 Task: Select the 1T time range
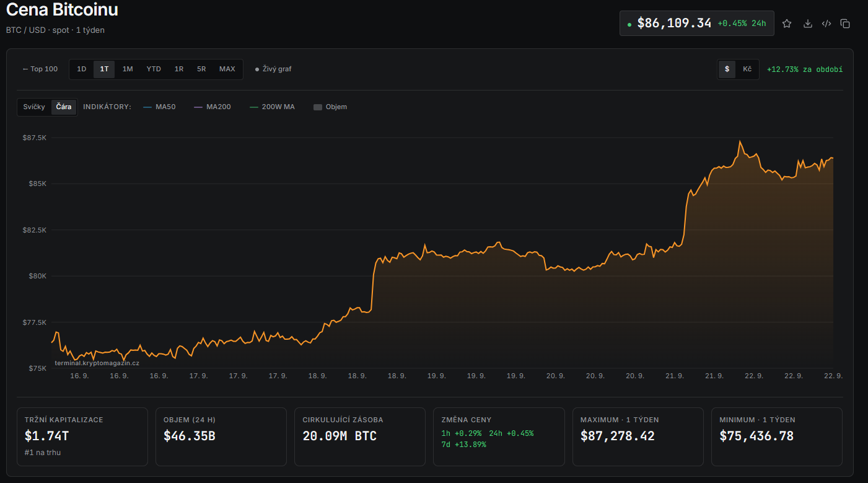tap(104, 69)
